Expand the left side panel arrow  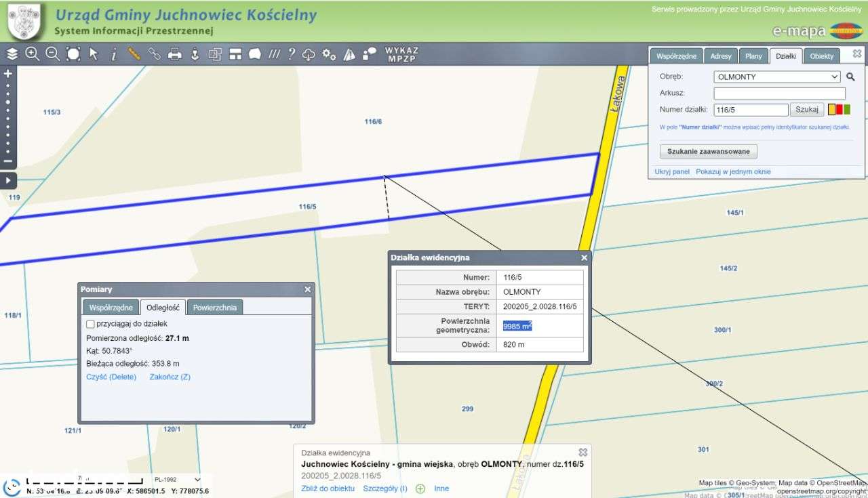tap(8, 180)
